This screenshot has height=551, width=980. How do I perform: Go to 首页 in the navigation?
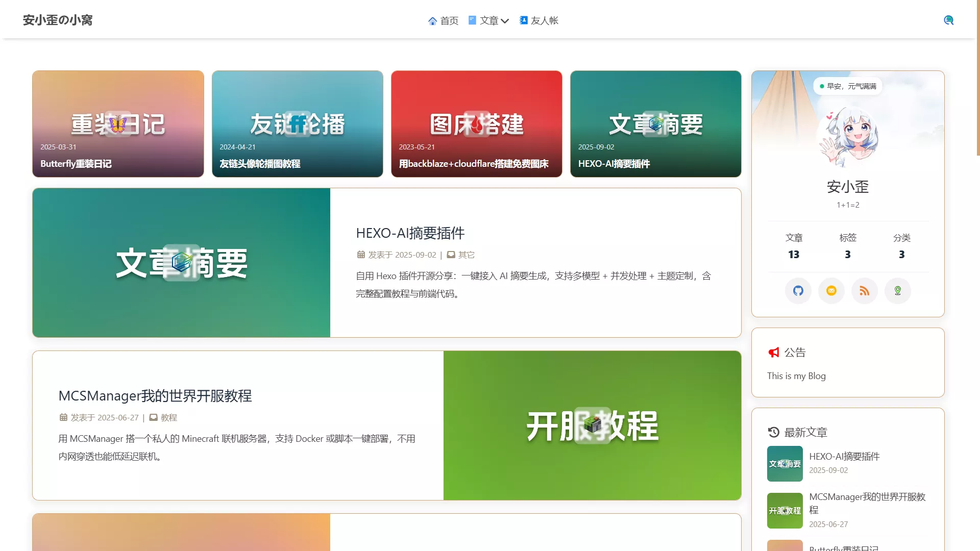point(444,21)
